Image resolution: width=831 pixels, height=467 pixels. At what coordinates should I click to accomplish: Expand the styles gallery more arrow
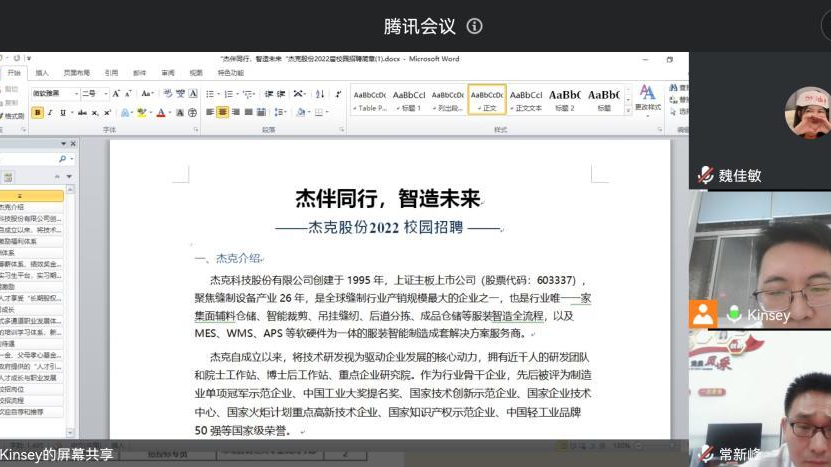pos(627,108)
